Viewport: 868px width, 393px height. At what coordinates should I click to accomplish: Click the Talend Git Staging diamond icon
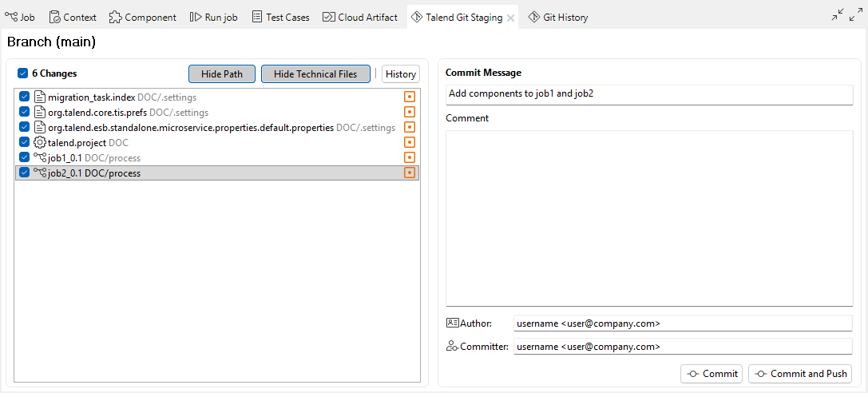[x=418, y=17]
